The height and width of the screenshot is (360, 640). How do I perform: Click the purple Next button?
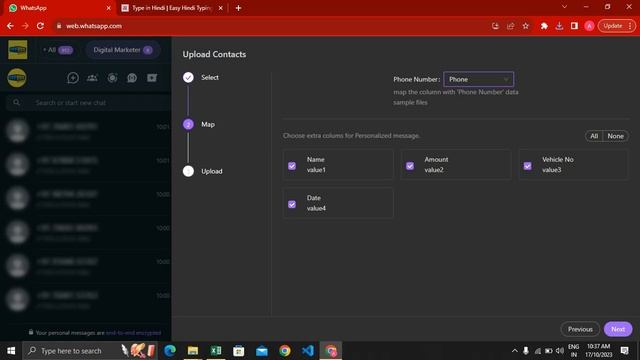tap(618, 329)
